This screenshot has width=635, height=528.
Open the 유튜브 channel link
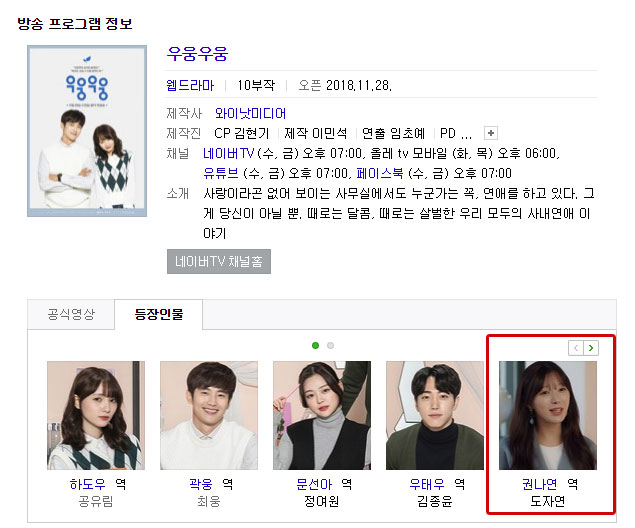point(221,173)
